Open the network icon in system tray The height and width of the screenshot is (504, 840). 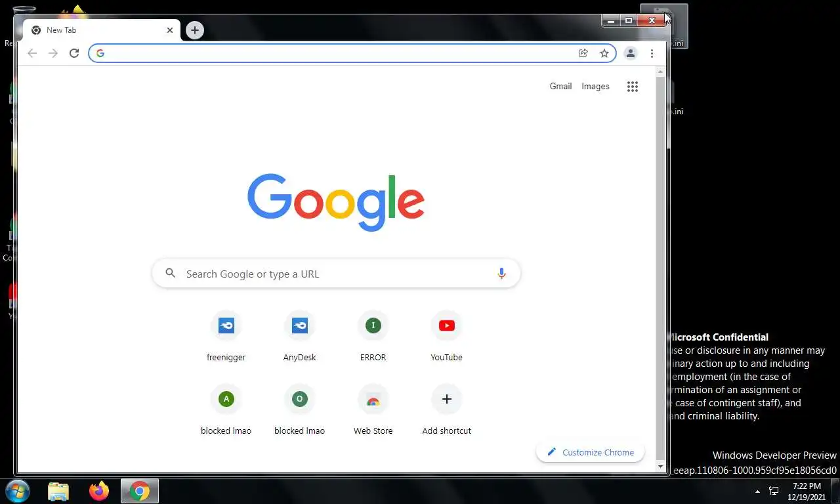pos(774,491)
